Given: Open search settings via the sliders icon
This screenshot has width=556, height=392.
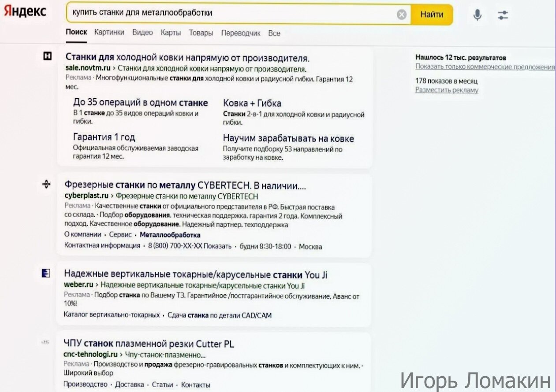Looking at the screenshot, I should (x=503, y=15).
